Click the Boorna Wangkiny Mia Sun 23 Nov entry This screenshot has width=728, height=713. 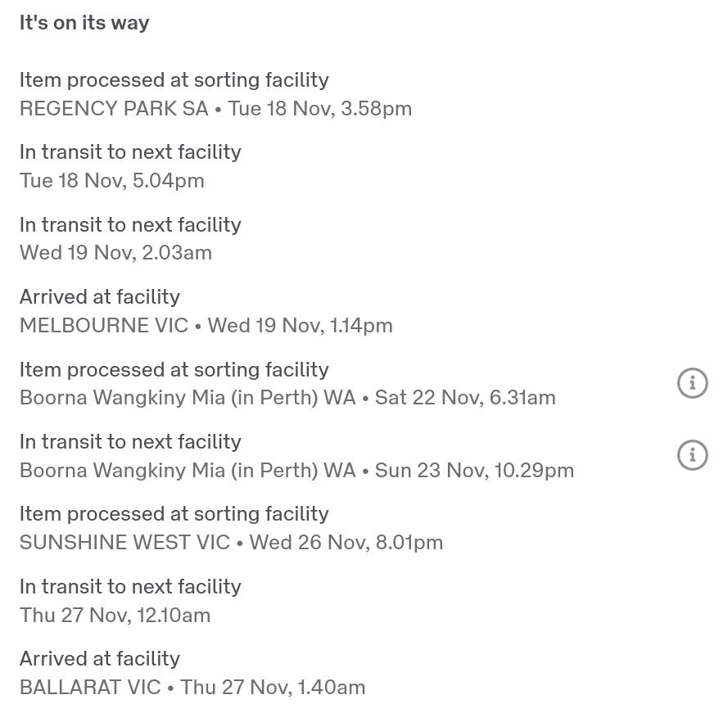[x=296, y=469]
